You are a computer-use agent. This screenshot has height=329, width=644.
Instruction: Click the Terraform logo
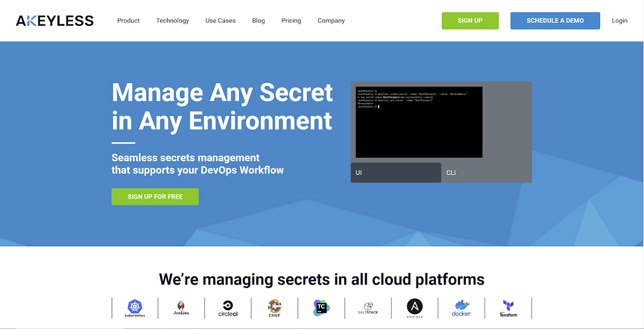click(x=508, y=308)
